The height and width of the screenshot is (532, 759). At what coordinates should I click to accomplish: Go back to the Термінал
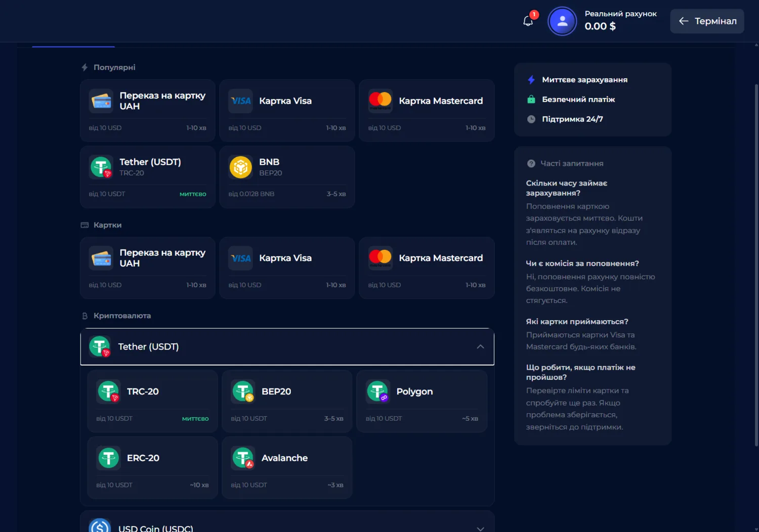[707, 21]
